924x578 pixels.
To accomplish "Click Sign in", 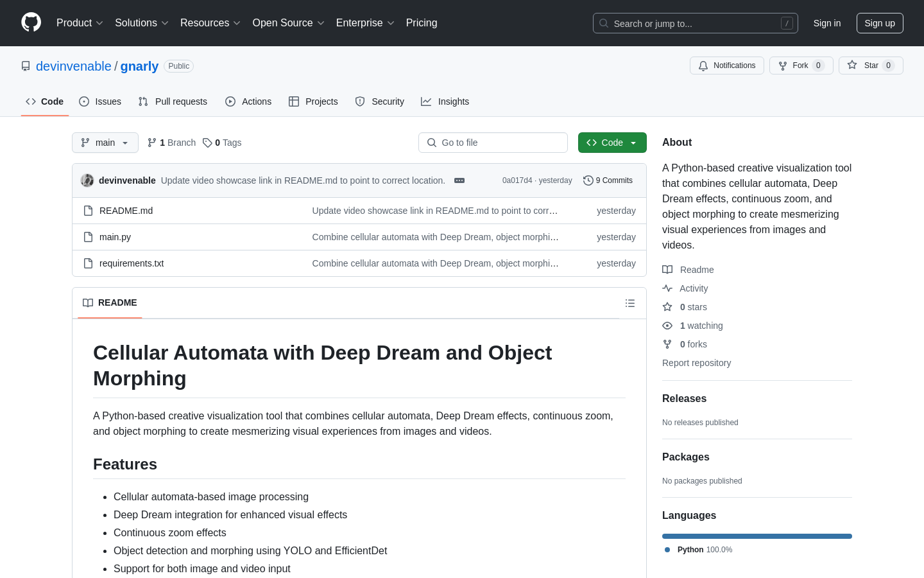I will tap(827, 23).
